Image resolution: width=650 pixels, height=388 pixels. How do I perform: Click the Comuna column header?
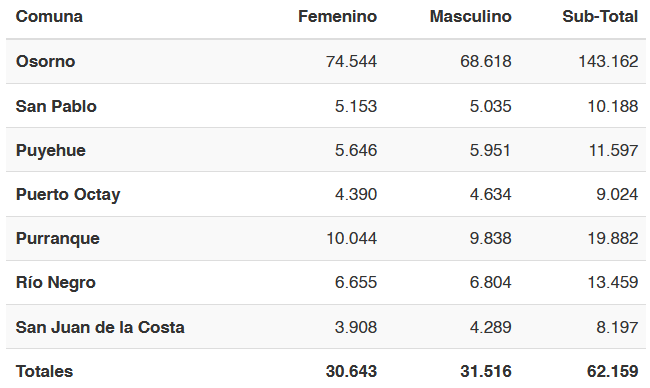(49, 17)
